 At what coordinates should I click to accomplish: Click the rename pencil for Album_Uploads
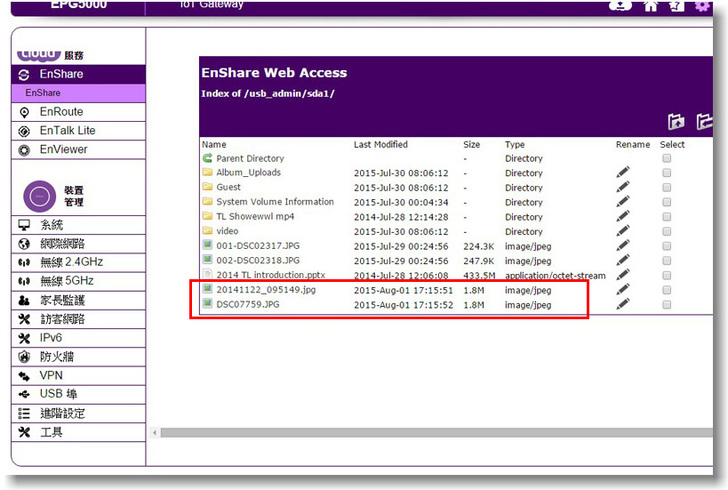tap(623, 173)
